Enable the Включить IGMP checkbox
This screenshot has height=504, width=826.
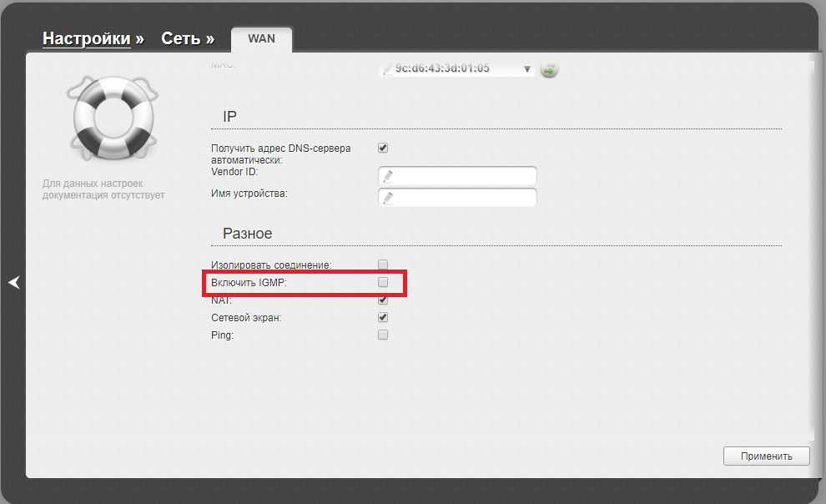click(383, 282)
